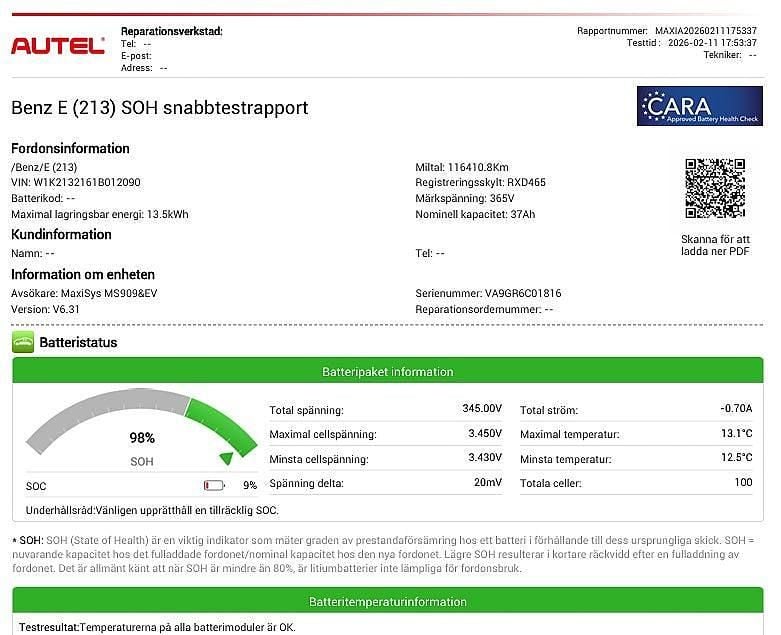Click the E-post line under Reparationsverkstad
Image resolution: width=781 pixels, height=635 pixels.
136,56
